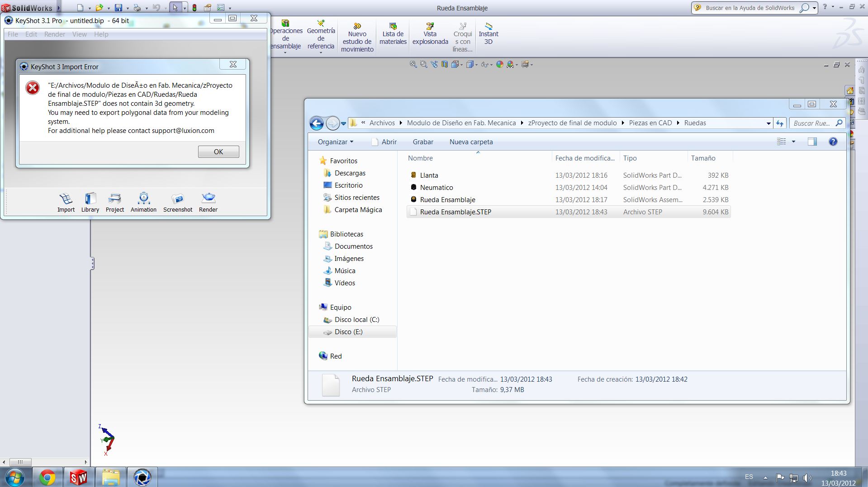This screenshot has height=487, width=868.
Task: Open KeyShot Edit menu
Action: coord(31,34)
